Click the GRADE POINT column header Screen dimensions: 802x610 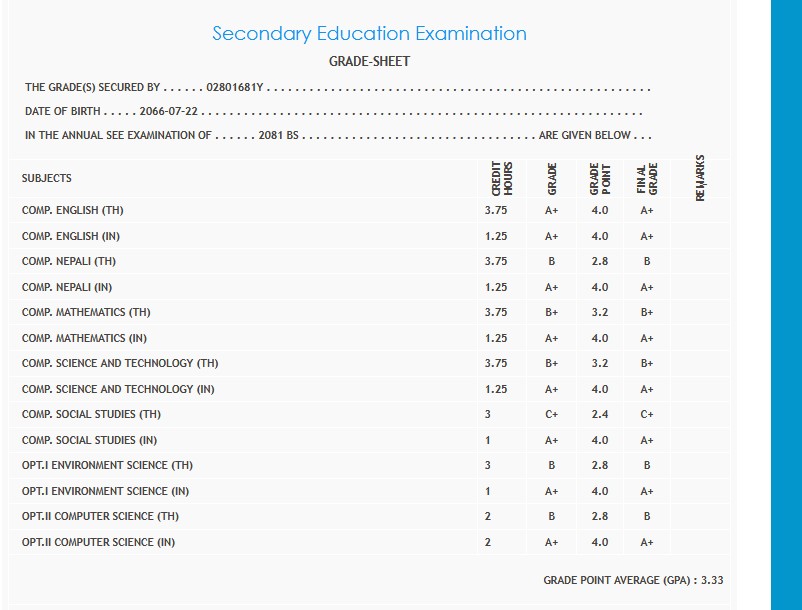click(600, 178)
